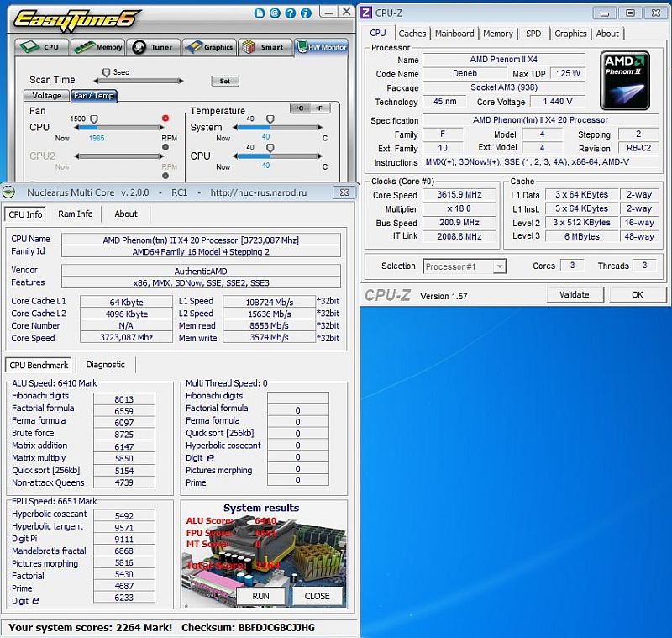672x638 pixels.
Task: Select the Smart tab in EasyTune6
Action: [265, 47]
